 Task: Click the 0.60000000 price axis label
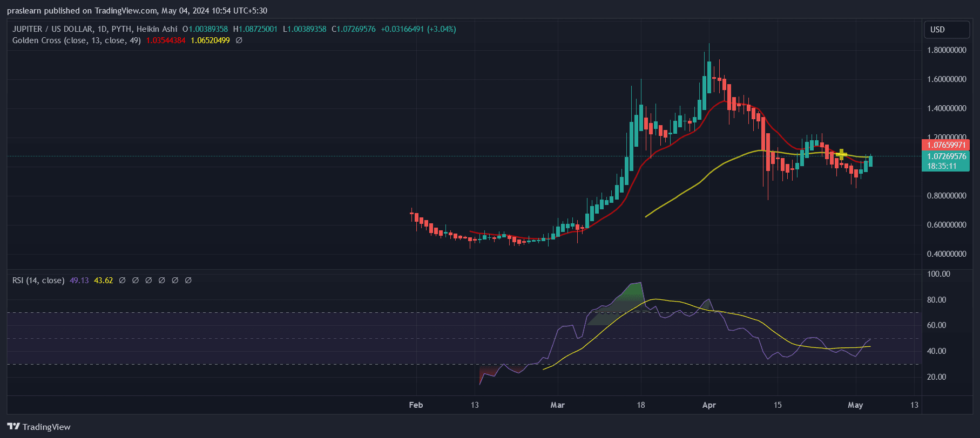(x=947, y=225)
